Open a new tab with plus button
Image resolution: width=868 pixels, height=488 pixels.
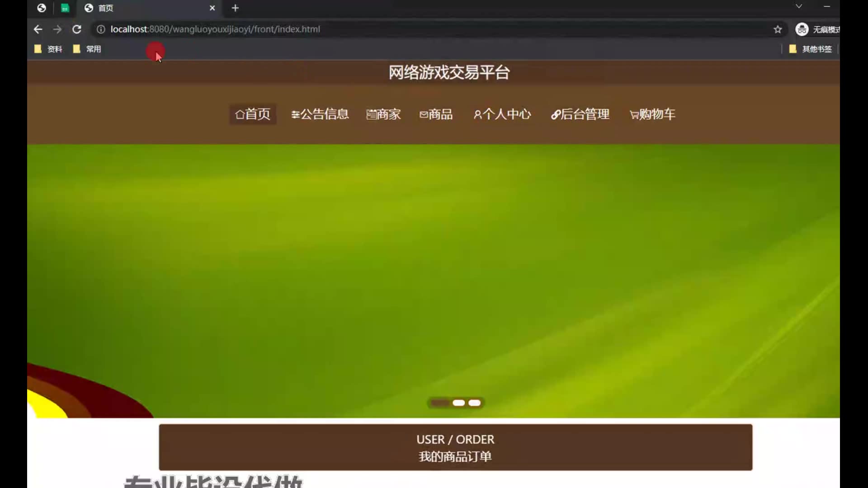pos(235,8)
